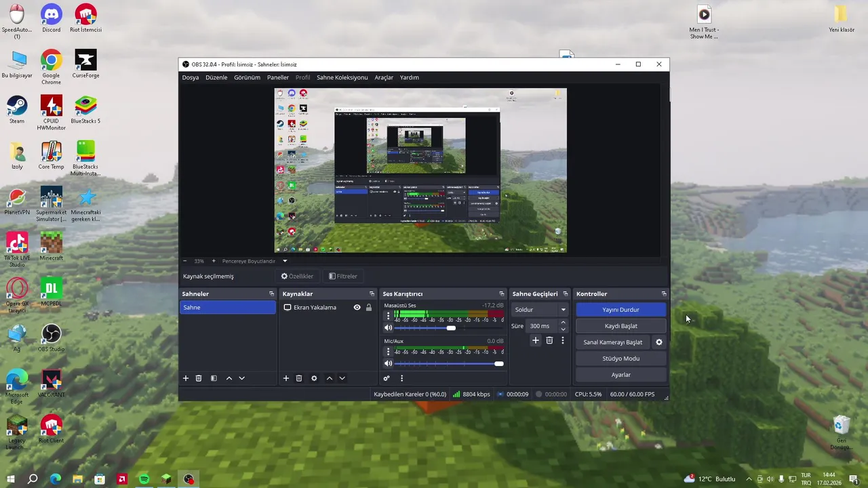Viewport: 868px width, 488px height.
Task: Move source up in Kaynaklar panel
Action: (x=330, y=378)
